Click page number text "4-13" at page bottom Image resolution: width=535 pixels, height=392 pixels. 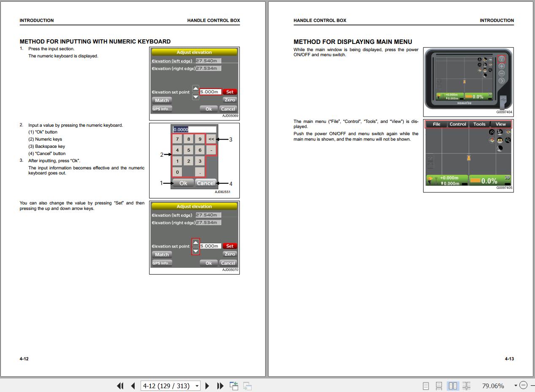509,359
